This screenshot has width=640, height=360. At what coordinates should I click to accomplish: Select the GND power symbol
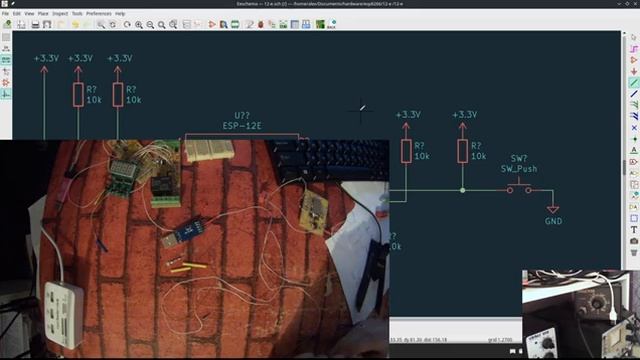[553, 214]
